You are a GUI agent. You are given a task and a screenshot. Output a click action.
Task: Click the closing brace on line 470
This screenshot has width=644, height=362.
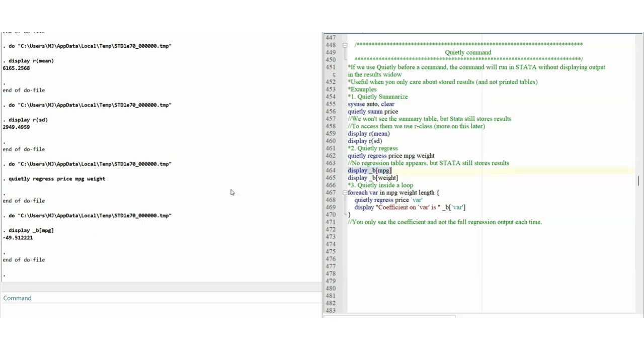(349, 215)
